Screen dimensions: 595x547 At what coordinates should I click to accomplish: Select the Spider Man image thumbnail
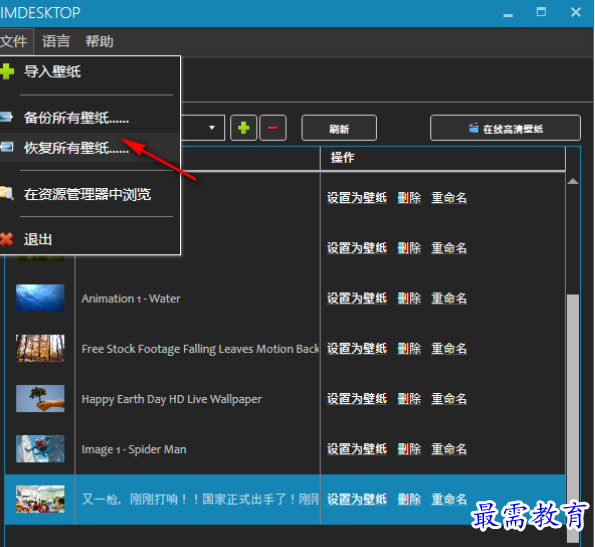[x=40, y=449]
